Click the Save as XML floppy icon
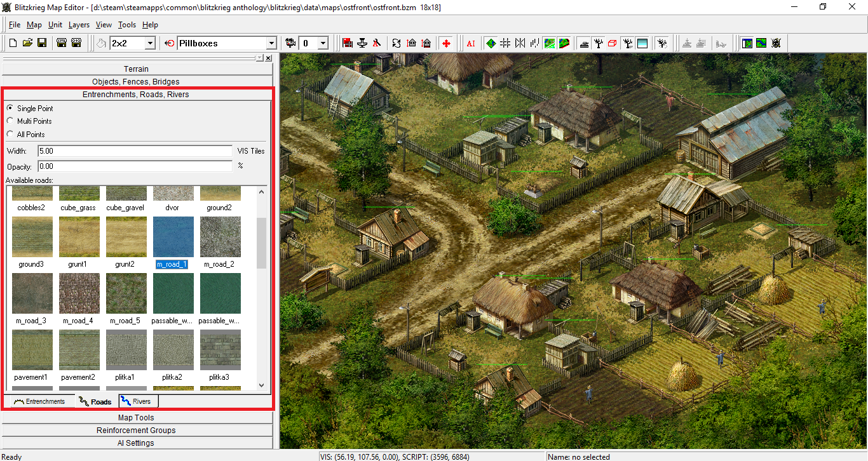 (62, 43)
